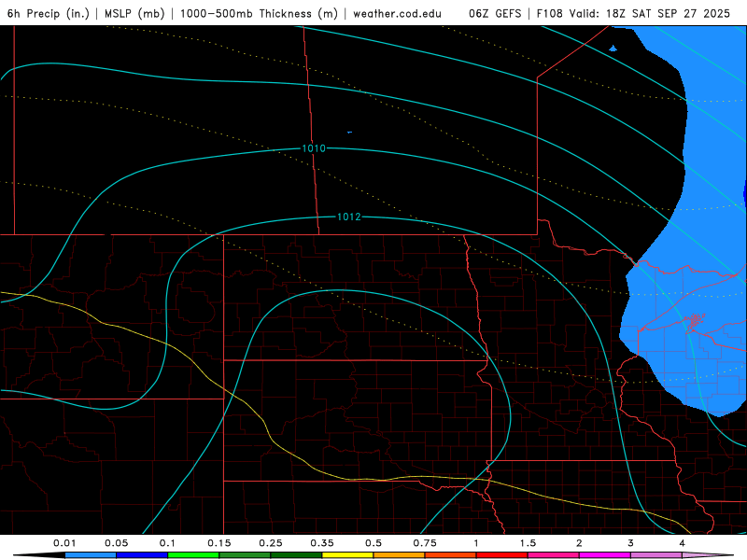Click the 2 legend value
Viewport: 747px width, 560px height.
coord(579,543)
